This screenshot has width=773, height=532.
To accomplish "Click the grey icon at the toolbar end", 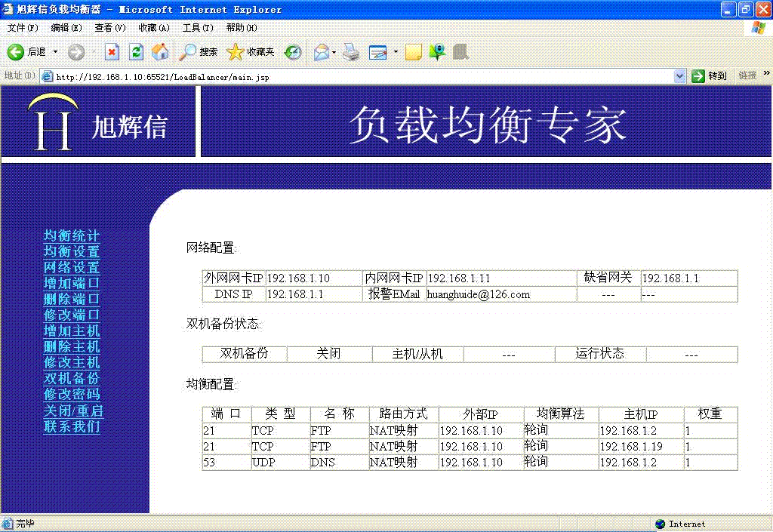I will tap(460, 52).
